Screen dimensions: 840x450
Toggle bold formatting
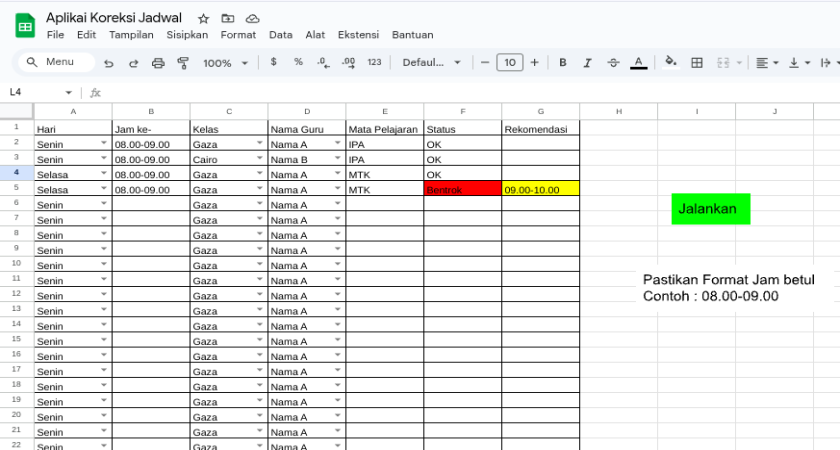click(562, 63)
